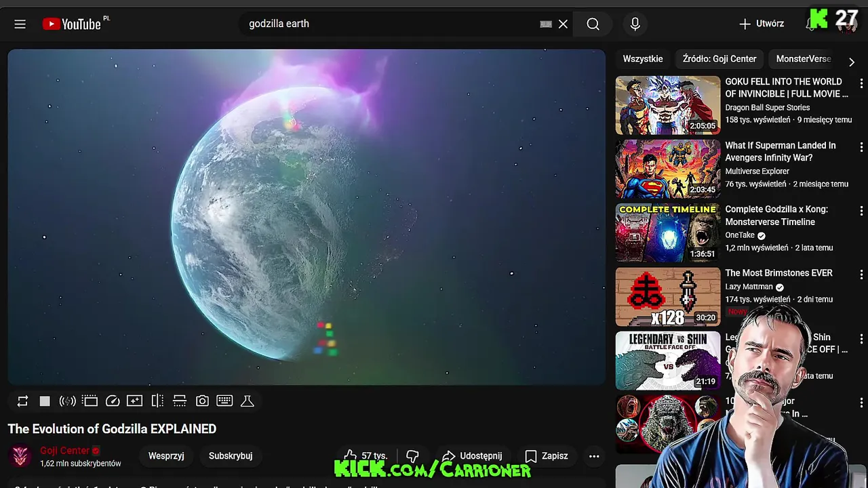Click the magnifying glass search button
Viewport: 868px width, 488px height.
tap(593, 24)
